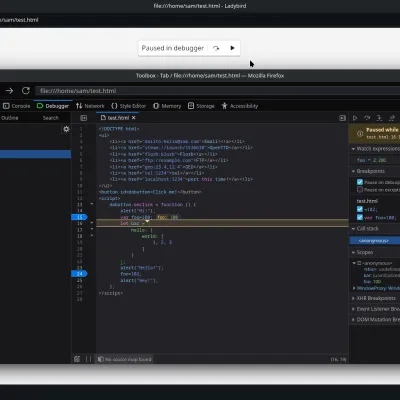The width and height of the screenshot is (400, 400).
Task: Enable Pause on exceptions checkbox
Action: pyautogui.click(x=360, y=190)
